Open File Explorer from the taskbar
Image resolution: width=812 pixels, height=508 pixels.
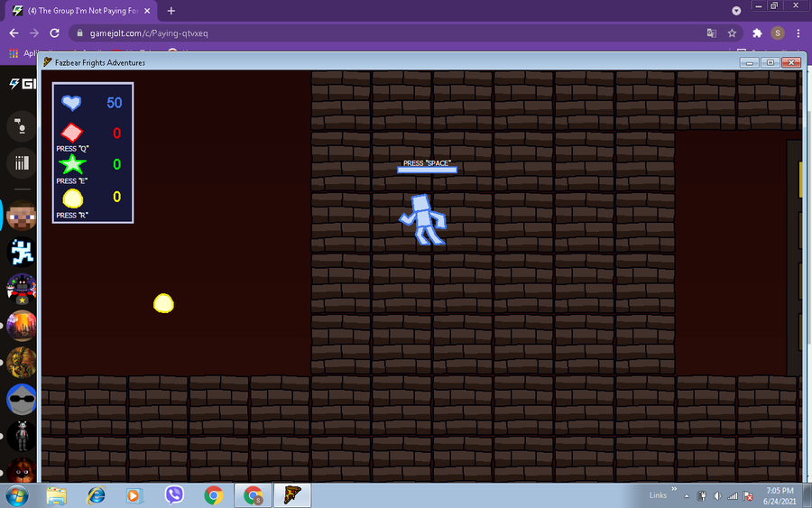[57, 495]
